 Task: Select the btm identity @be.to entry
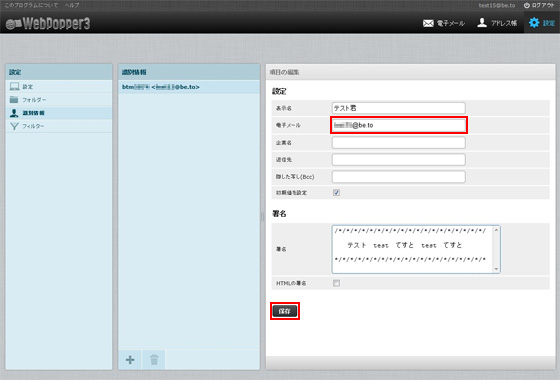click(189, 87)
